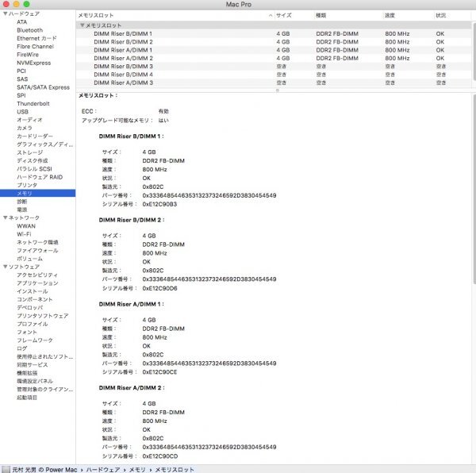
Task: Click the green zoom window button
Action: click(x=26, y=4)
